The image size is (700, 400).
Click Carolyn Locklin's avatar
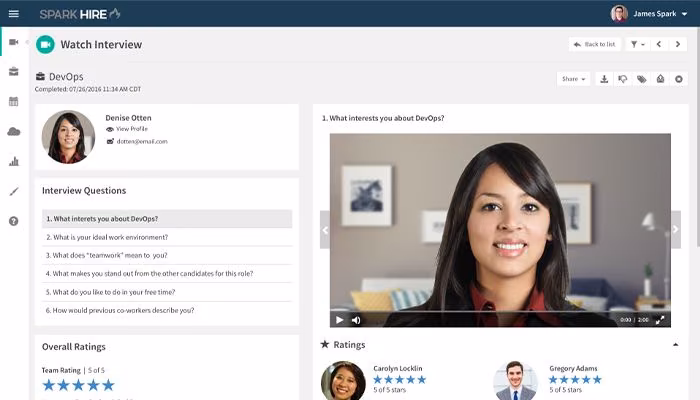click(x=343, y=381)
